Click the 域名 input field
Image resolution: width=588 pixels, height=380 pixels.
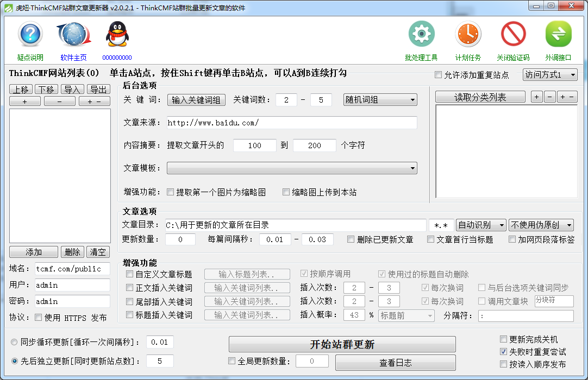73,269
